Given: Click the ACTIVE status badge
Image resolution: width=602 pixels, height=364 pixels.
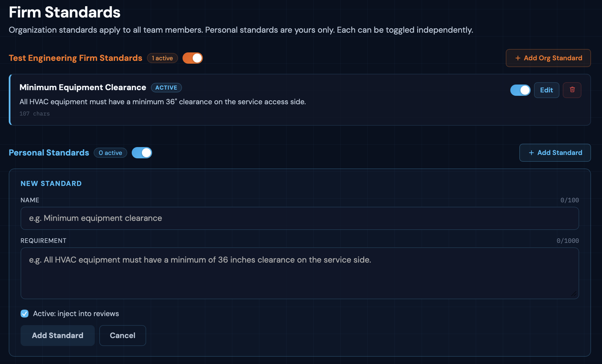Looking at the screenshot, I should click(166, 88).
